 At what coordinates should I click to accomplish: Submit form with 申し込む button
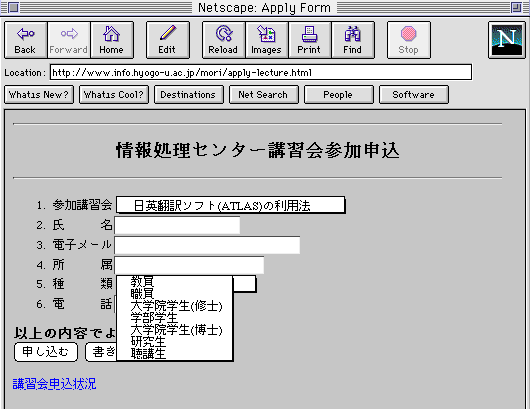[46, 352]
